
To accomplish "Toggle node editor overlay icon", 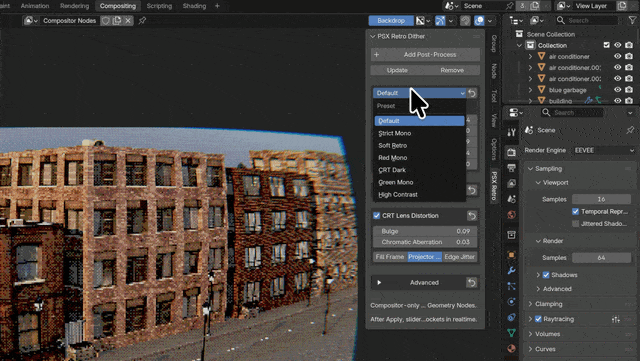I will click(479, 20).
